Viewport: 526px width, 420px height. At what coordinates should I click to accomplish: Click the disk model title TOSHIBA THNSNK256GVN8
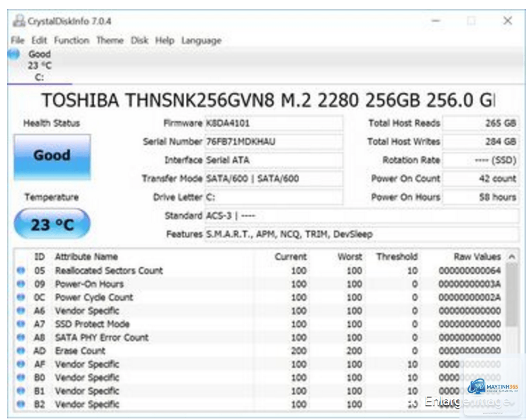[x=268, y=100]
